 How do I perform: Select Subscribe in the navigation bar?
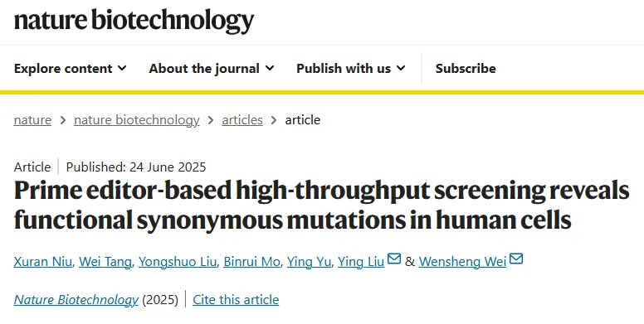point(466,68)
